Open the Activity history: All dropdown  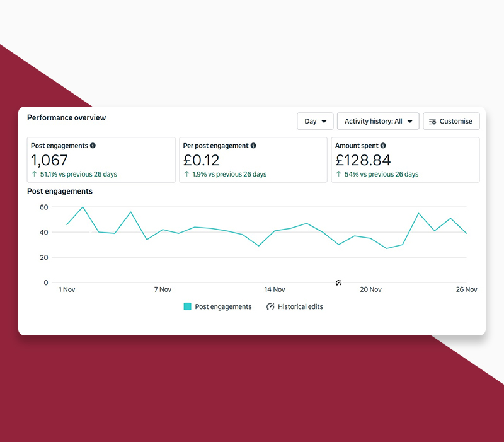coord(378,121)
